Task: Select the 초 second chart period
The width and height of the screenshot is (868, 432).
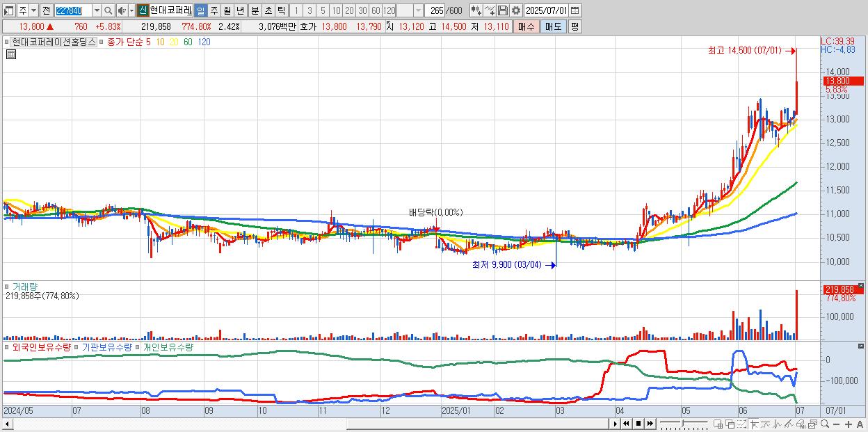Action: pyautogui.click(x=268, y=10)
